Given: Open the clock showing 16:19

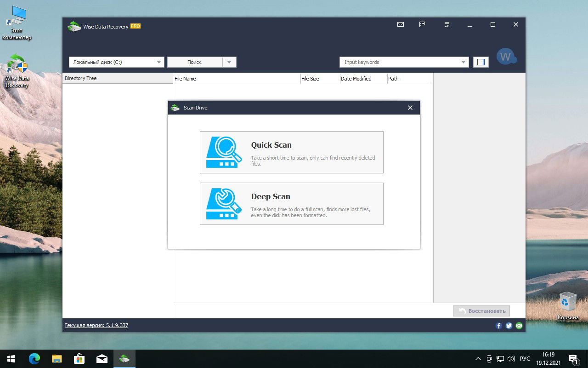Looking at the screenshot, I should coord(548,358).
